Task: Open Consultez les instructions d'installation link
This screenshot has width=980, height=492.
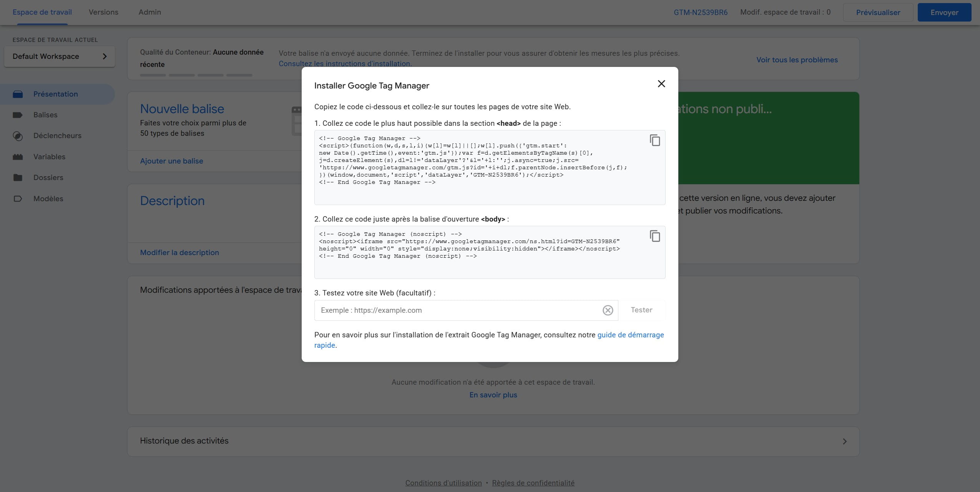Action: [345, 63]
